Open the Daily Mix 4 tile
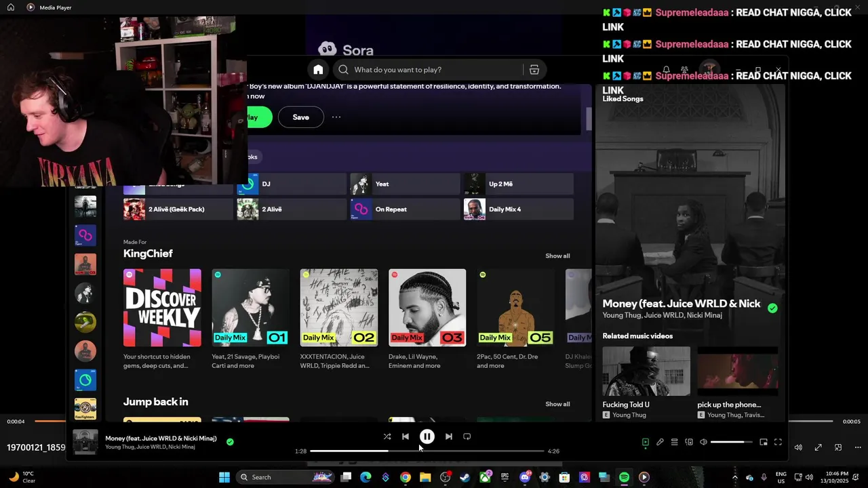Image resolution: width=868 pixels, height=488 pixels. [x=518, y=209]
